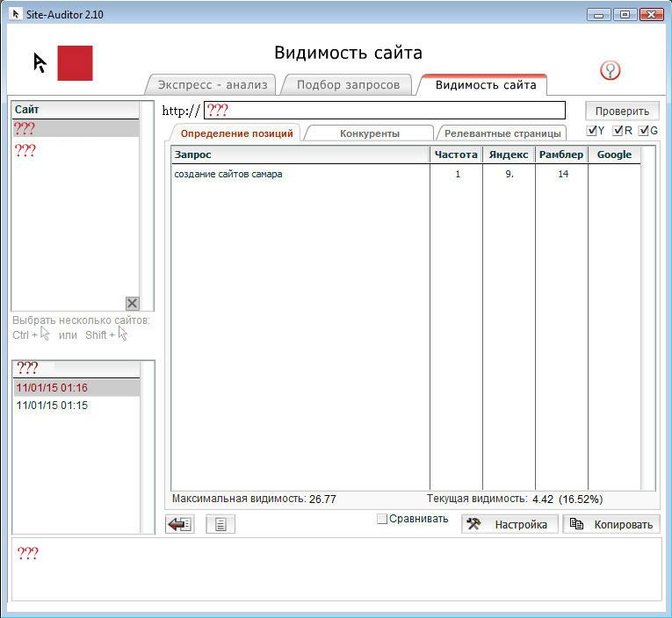Screen dimensions: 672x618
Task: Open Настройка settings with tools icon
Action: 509,524
